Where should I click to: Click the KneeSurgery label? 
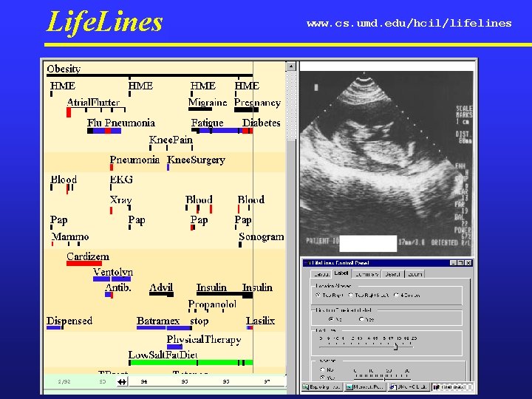pos(196,160)
